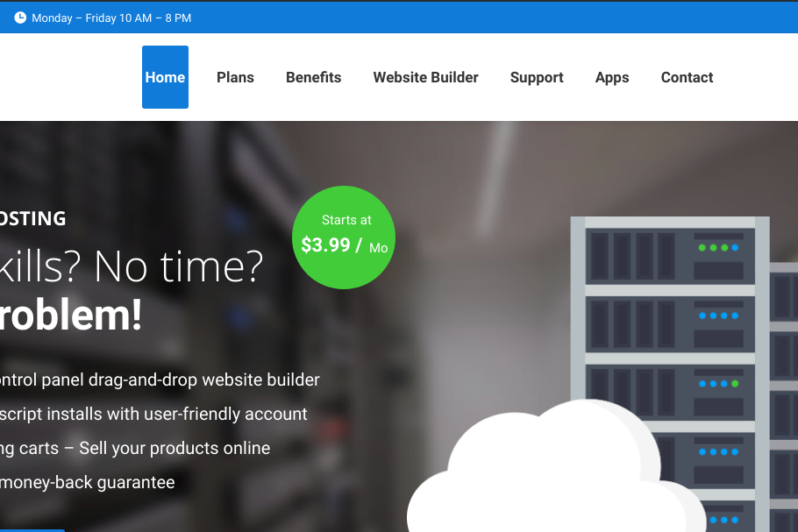798x532 pixels.
Task: Click the clock icon in top bar
Action: click(20, 18)
